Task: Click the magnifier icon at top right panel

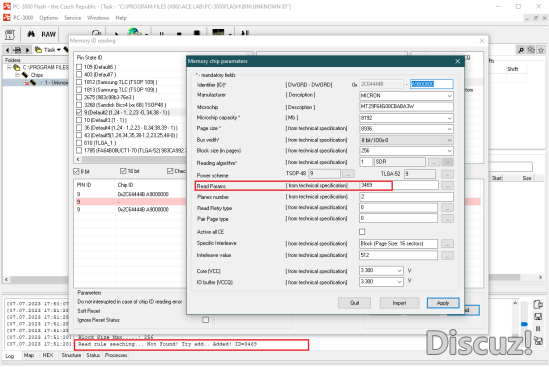Action: pos(521,50)
